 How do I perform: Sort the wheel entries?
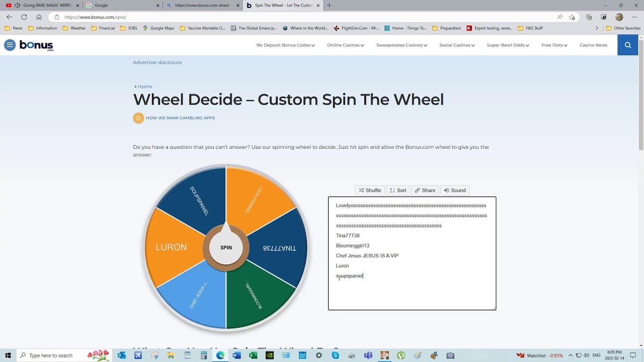click(398, 191)
